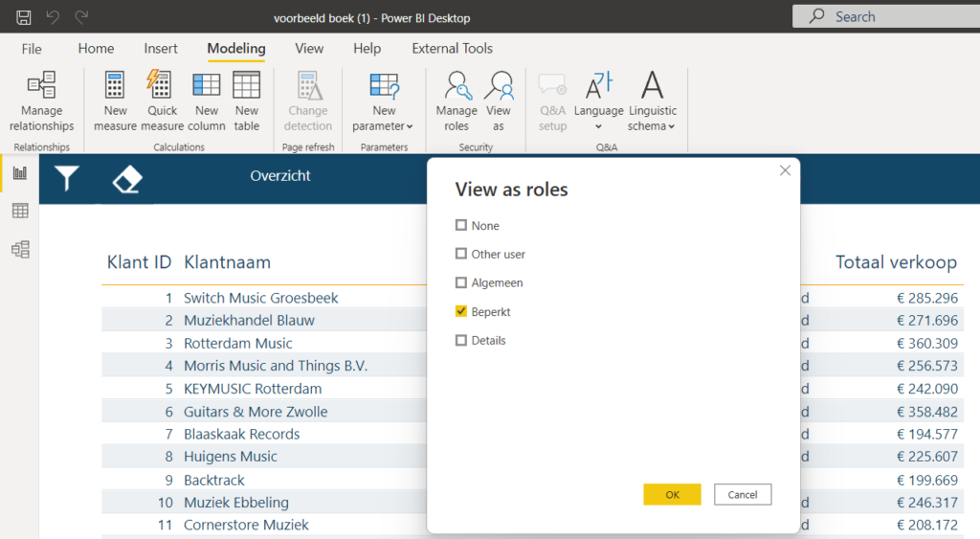Open the File menu
This screenshot has width=980, height=539.
pyautogui.click(x=32, y=49)
